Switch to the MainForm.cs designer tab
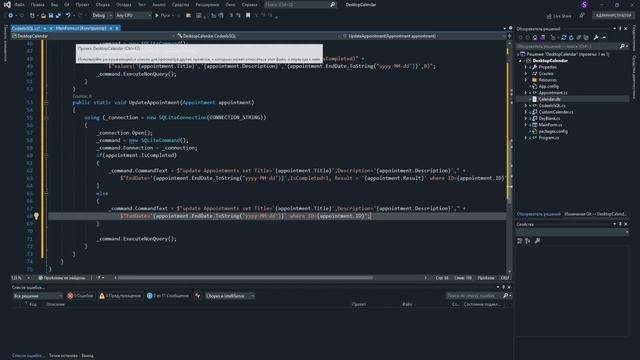 [80, 28]
